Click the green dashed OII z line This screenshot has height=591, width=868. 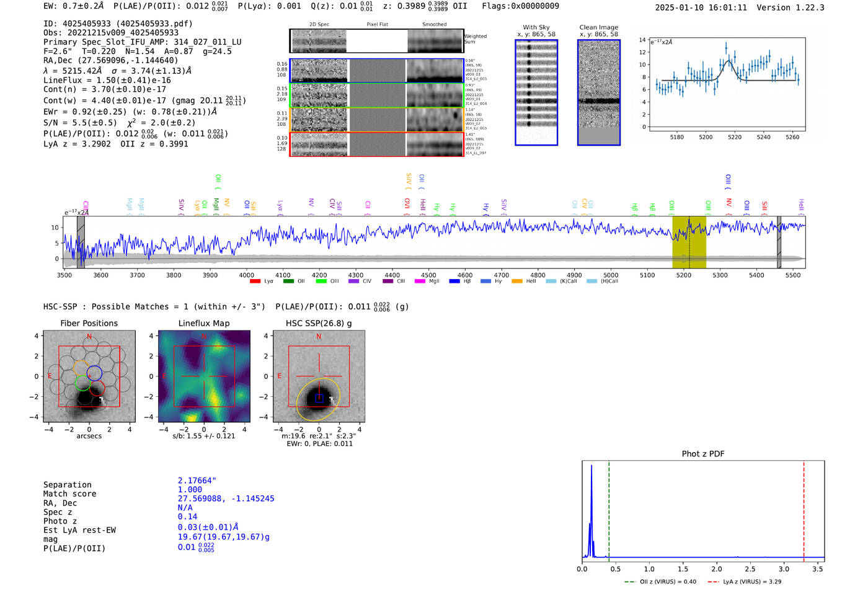tap(609, 509)
